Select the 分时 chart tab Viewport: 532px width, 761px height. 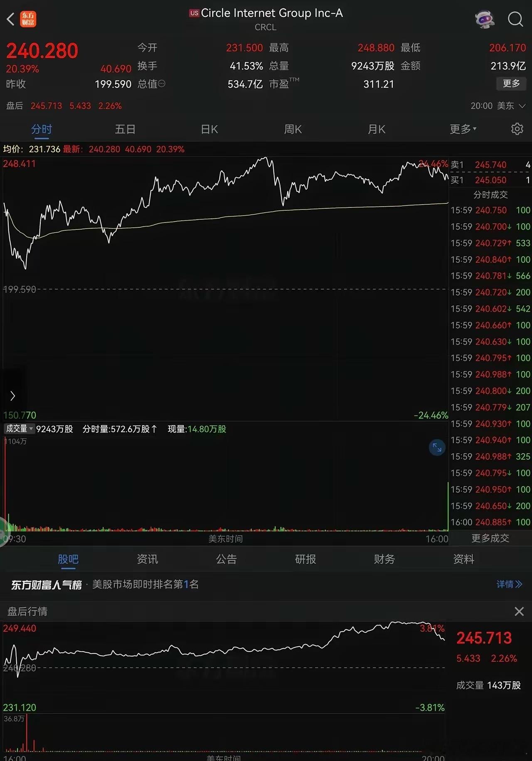[42, 129]
